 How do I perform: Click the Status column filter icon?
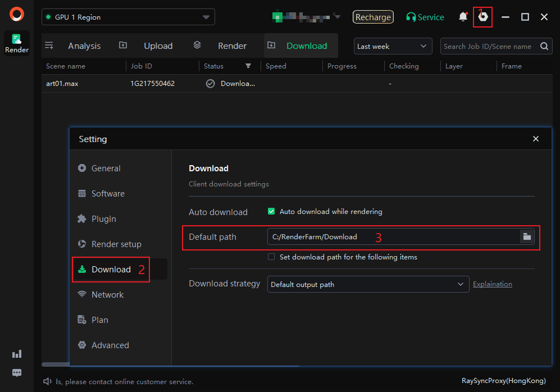pyautogui.click(x=248, y=66)
